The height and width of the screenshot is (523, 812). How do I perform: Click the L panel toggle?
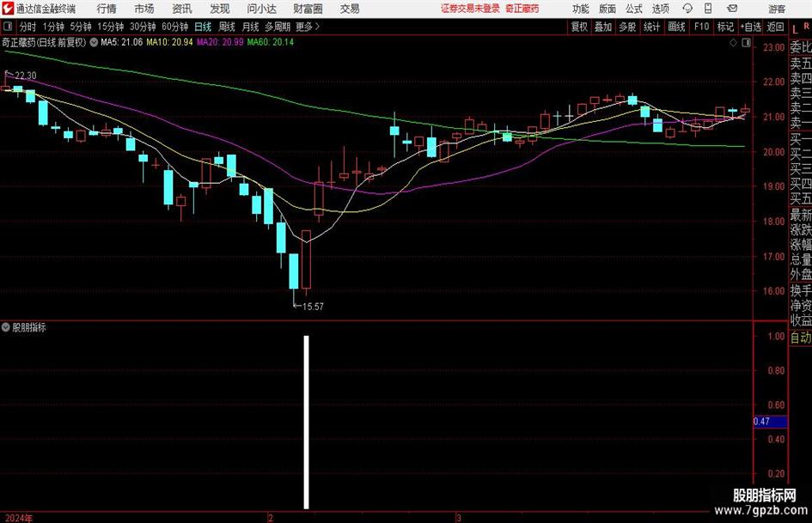[795, 29]
